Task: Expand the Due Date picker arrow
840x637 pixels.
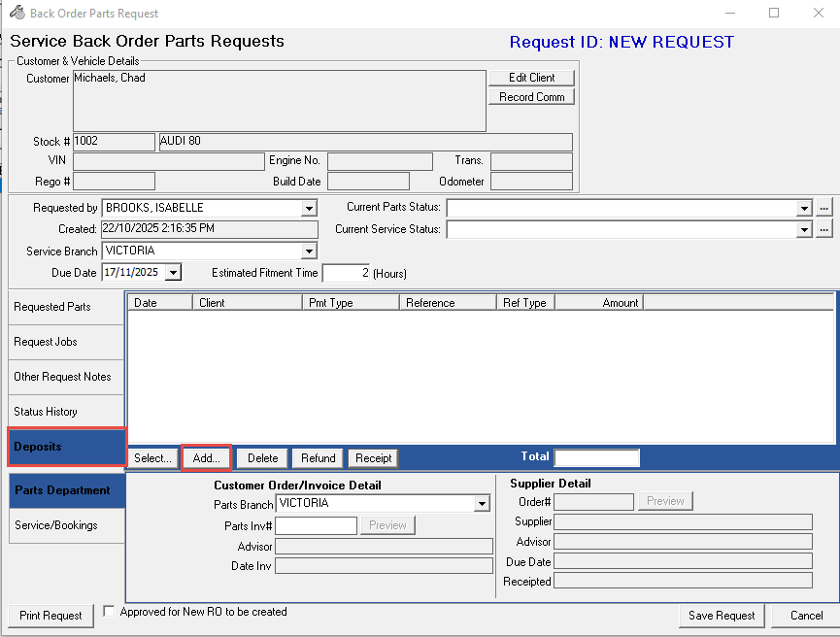Action: pyautogui.click(x=173, y=273)
